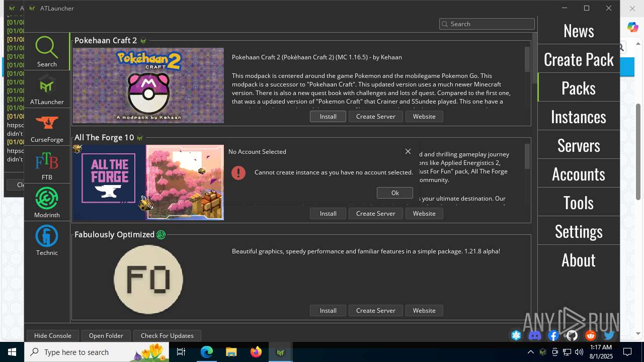Image resolution: width=644 pixels, height=362 pixels.
Task: Close the No Account Selected dialog
Action: pos(408,151)
